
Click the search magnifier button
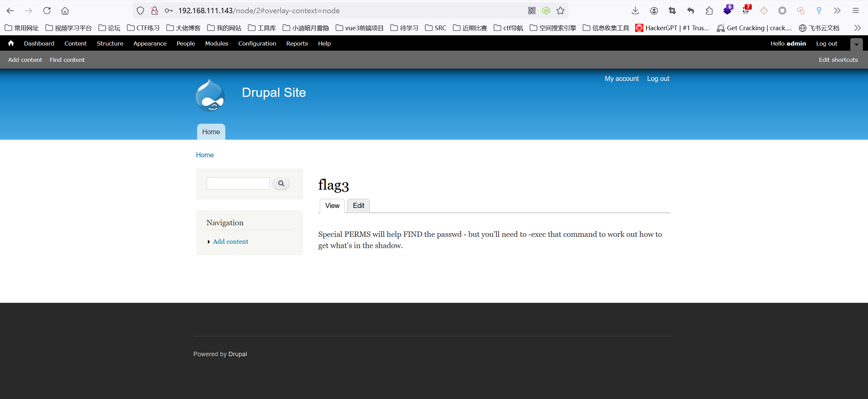click(281, 184)
